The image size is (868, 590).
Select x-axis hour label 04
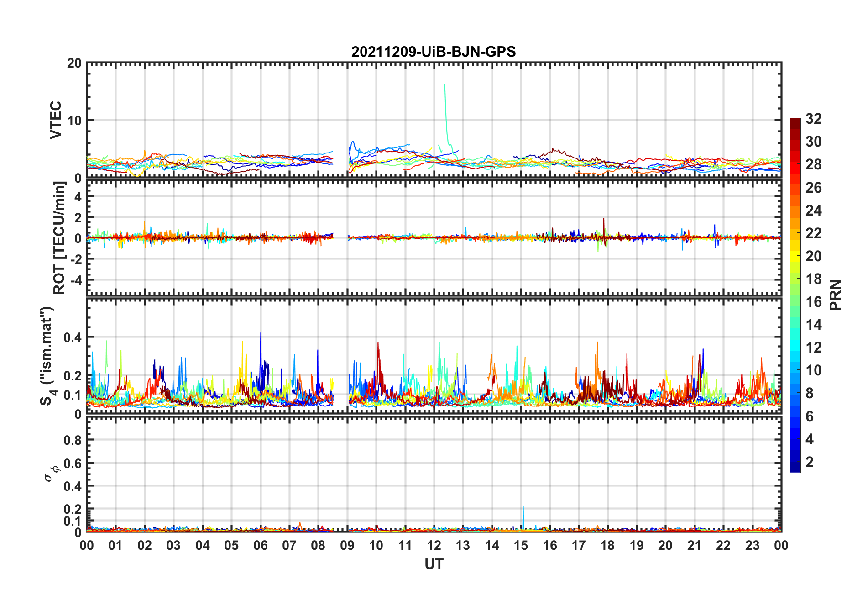pos(203,545)
